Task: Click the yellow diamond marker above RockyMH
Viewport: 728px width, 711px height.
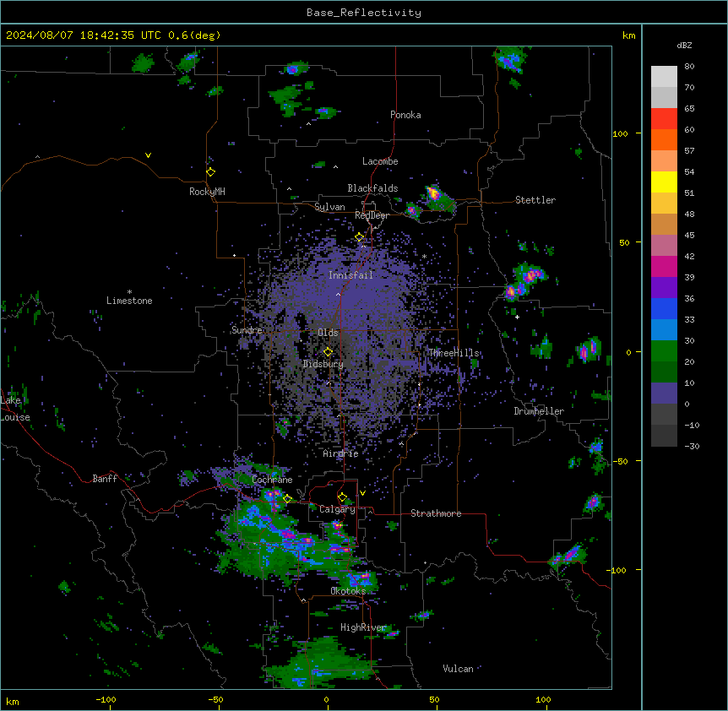Action: pyautogui.click(x=211, y=172)
